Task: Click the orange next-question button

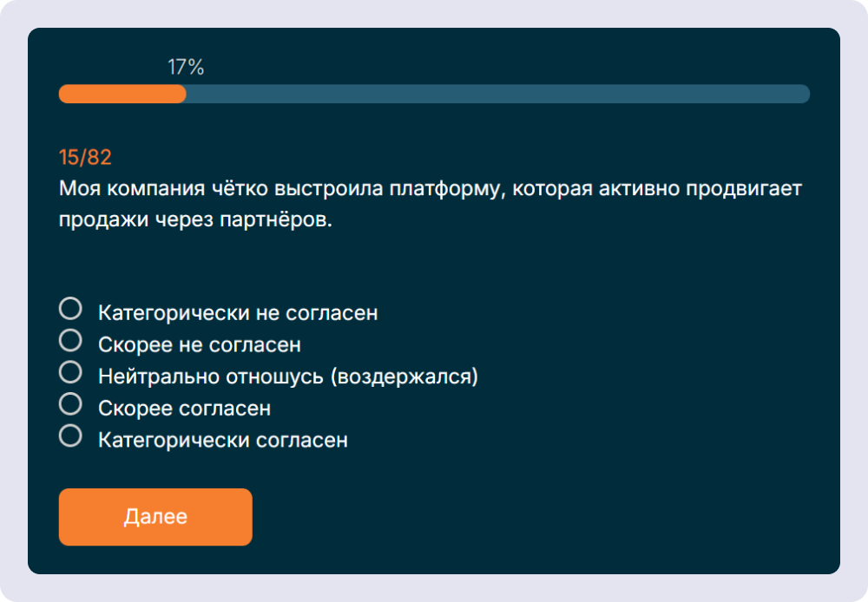Action: click(x=155, y=516)
